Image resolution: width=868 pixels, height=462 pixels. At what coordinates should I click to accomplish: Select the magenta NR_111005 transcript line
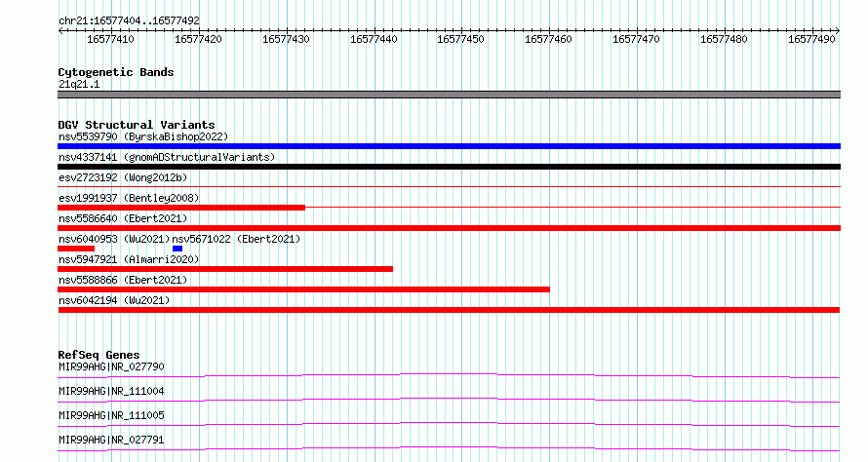pos(449,424)
